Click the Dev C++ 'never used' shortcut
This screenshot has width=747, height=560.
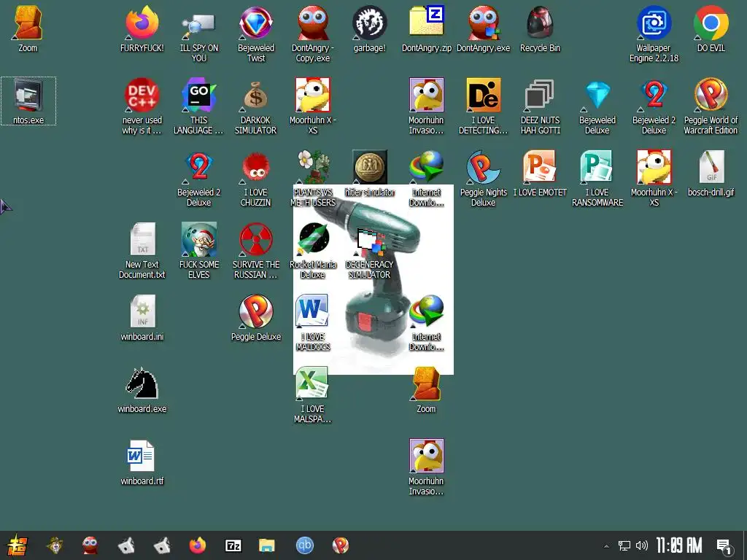[142, 106]
